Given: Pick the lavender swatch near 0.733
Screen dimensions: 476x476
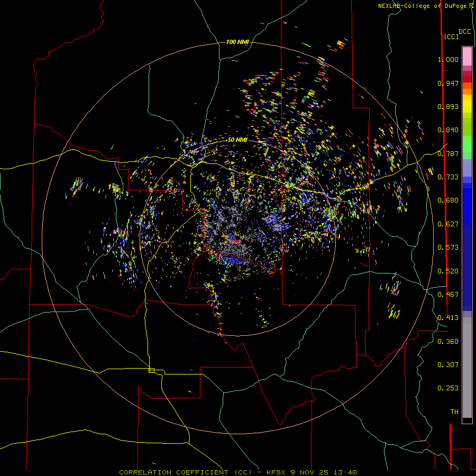Looking at the screenshot, I should click(467, 168).
